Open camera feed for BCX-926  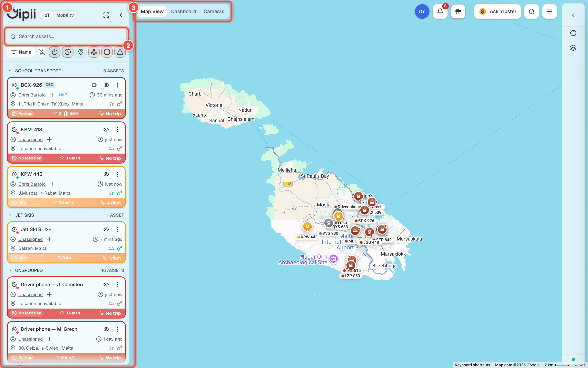[x=95, y=85]
